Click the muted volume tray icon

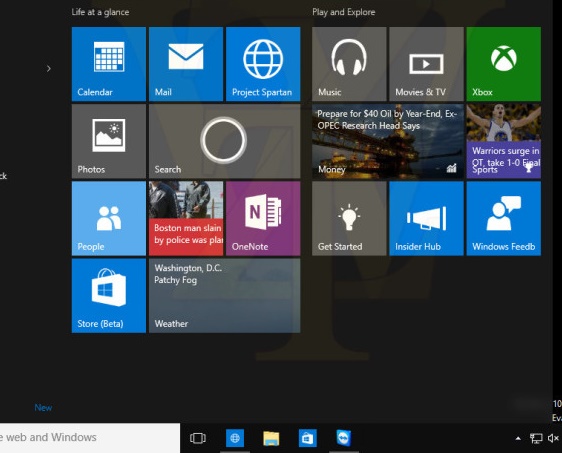[x=553, y=438]
